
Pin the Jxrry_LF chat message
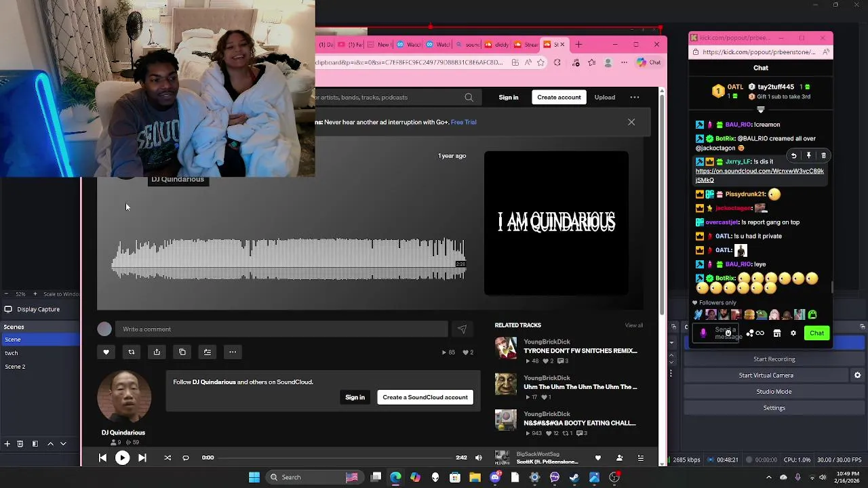coord(808,156)
